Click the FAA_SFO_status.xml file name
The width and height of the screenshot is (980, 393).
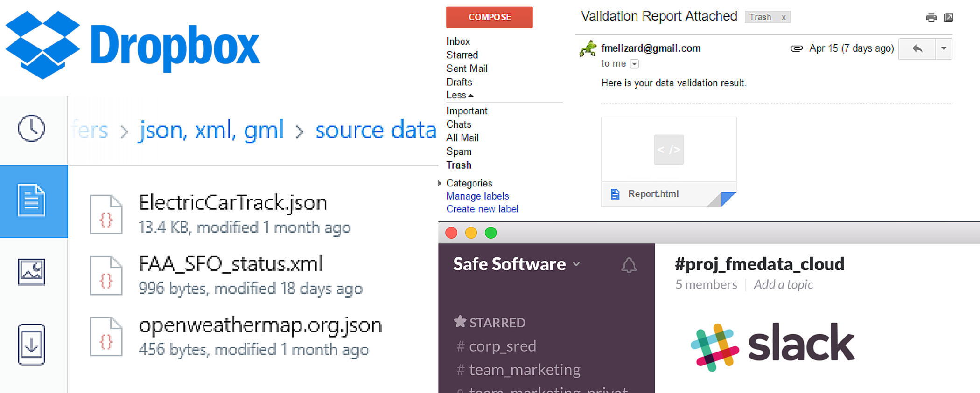click(x=231, y=264)
